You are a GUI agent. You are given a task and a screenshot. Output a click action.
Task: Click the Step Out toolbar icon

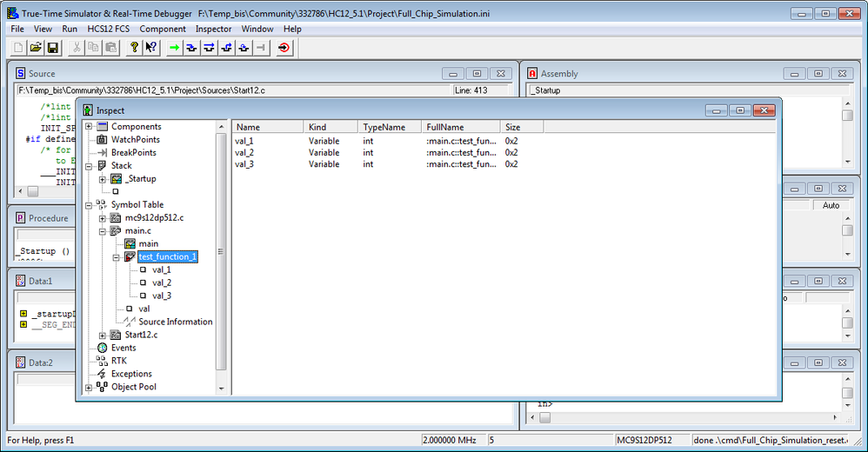tap(226, 48)
